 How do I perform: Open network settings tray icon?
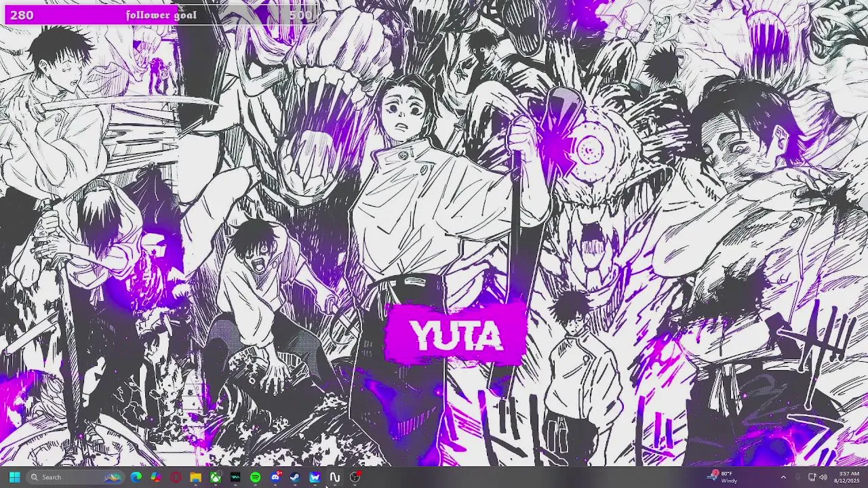(x=811, y=477)
